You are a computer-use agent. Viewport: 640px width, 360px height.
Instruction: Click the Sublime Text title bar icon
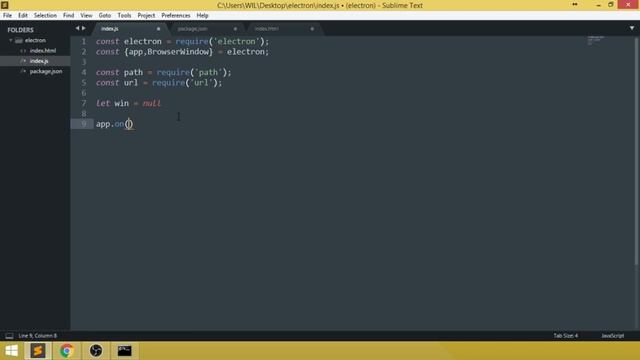pyautogui.click(x=4, y=5)
